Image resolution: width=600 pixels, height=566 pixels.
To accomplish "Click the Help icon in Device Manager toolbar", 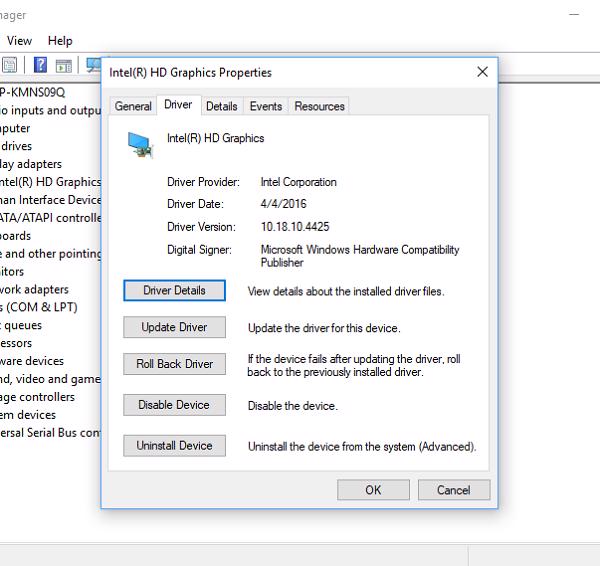I will pyautogui.click(x=40, y=65).
